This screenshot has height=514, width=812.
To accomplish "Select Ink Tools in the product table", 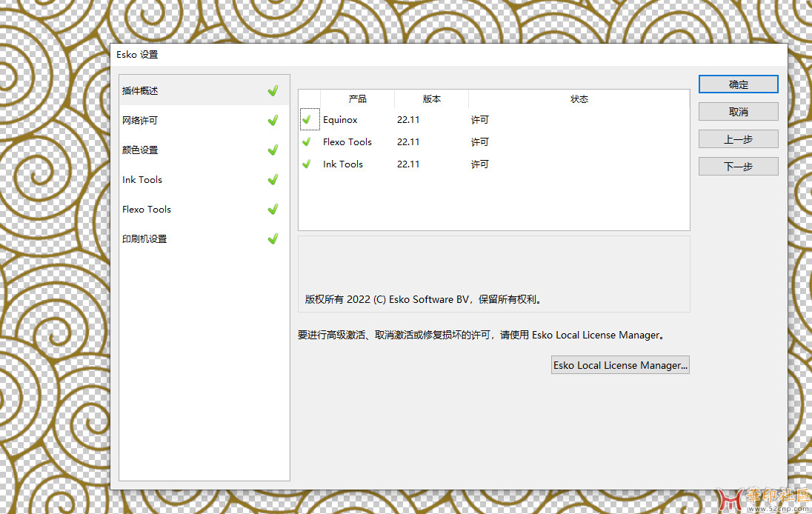I will (343, 164).
